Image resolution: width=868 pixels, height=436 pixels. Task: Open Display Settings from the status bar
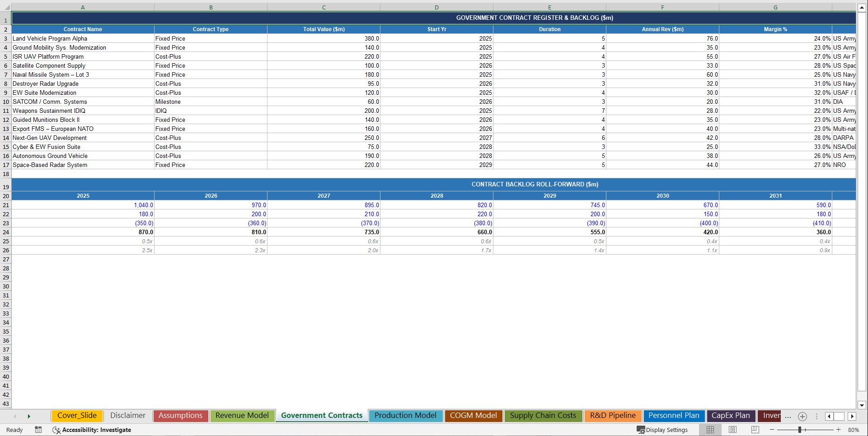pos(663,430)
